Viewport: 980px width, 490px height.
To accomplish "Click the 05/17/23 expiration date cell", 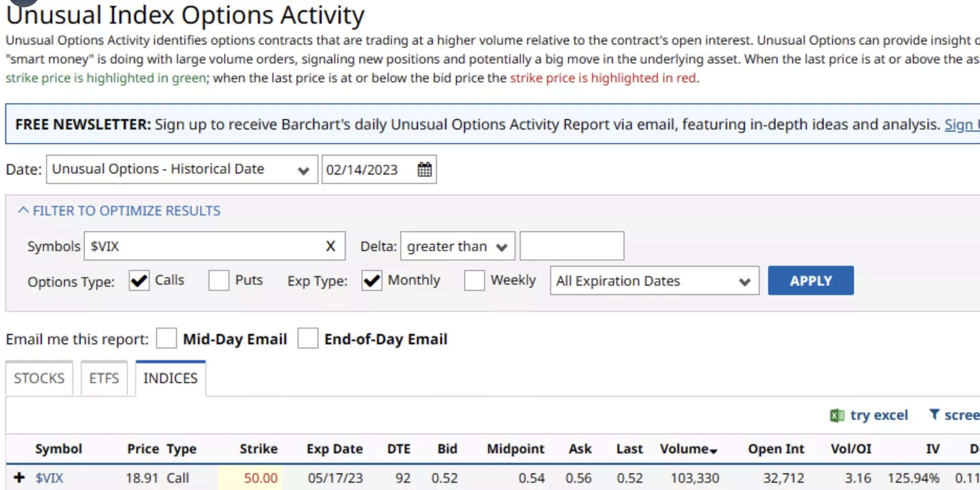I will [x=335, y=478].
